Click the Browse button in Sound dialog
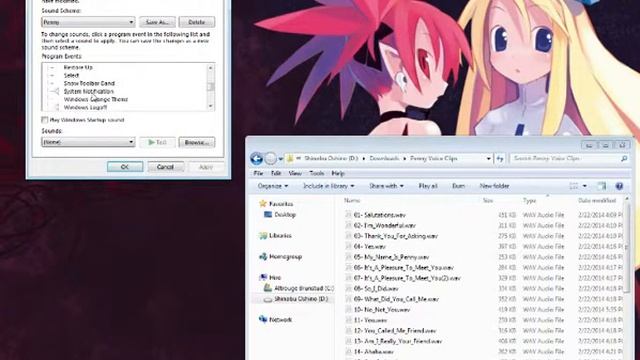Viewport: 640px width, 360px height. pyautogui.click(x=197, y=142)
